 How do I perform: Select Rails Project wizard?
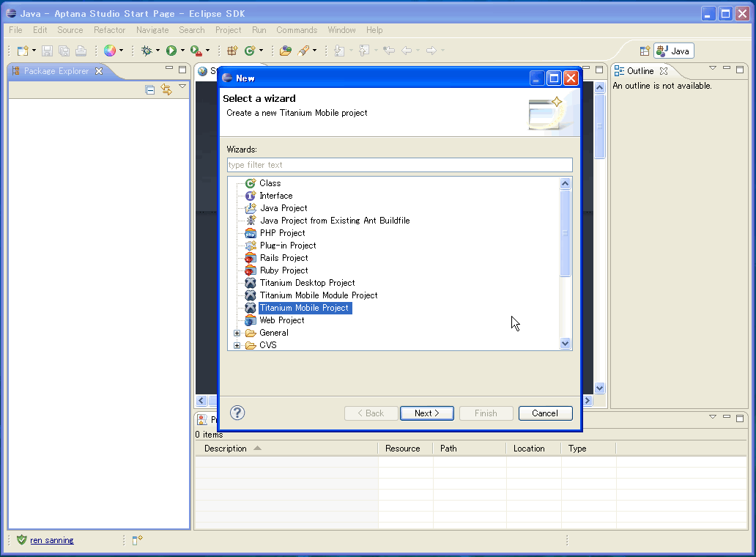point(283,258)
